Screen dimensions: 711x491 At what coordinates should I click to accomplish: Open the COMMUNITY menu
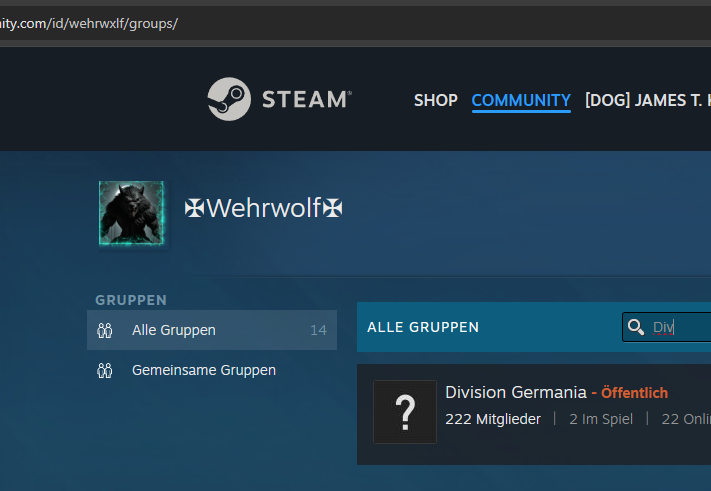point(521,100)
